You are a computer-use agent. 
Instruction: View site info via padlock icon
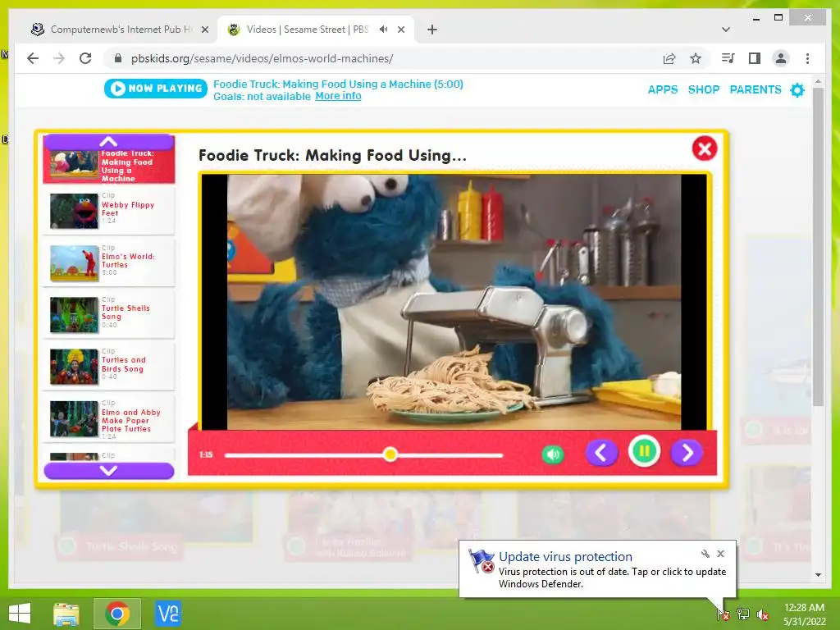[x=118, y=58]
